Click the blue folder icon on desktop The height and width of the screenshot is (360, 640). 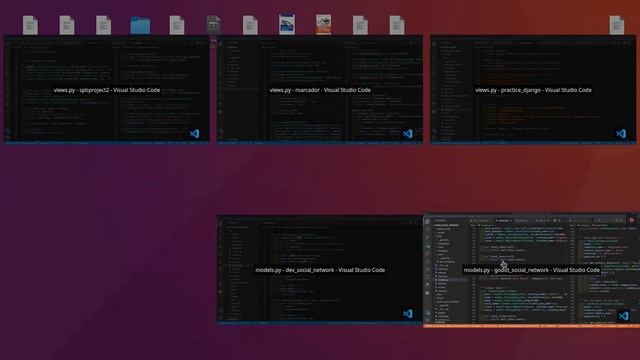point(140,25)
